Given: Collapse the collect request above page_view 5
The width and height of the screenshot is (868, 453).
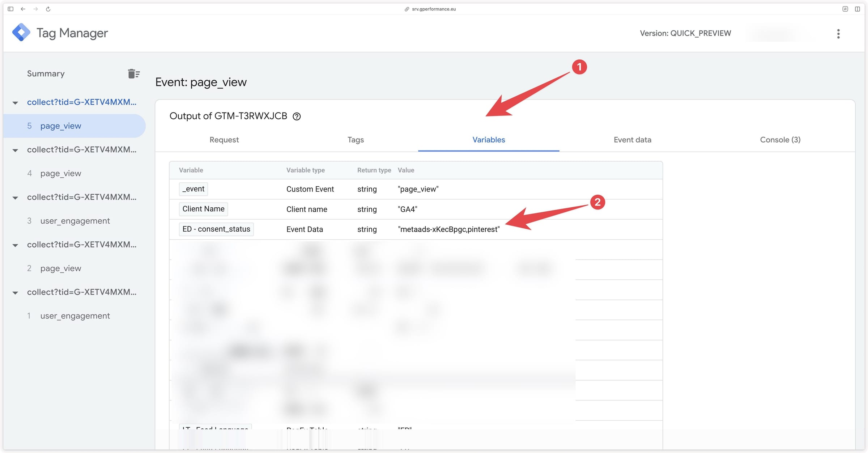Looking at the screenshot, I should [15, 103].
